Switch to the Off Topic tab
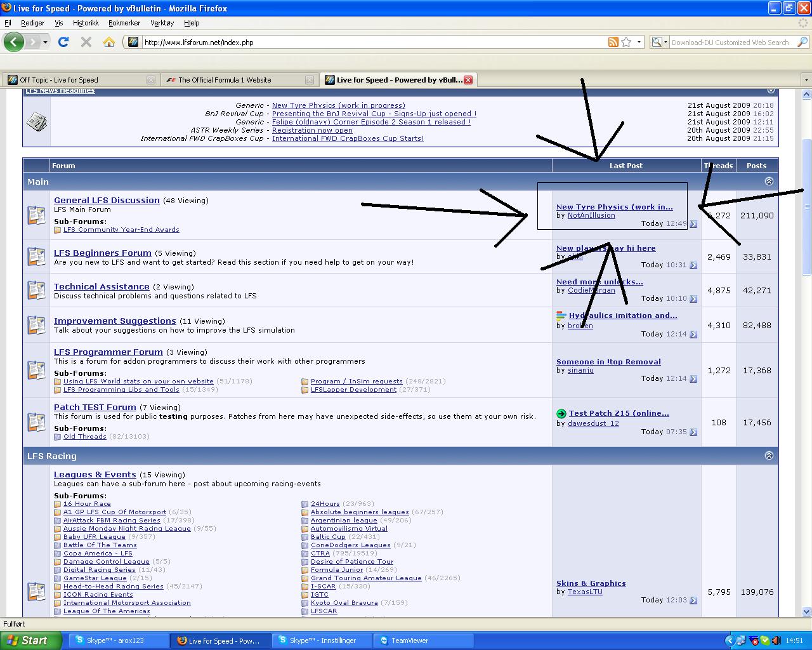 [x=79, y=80]
